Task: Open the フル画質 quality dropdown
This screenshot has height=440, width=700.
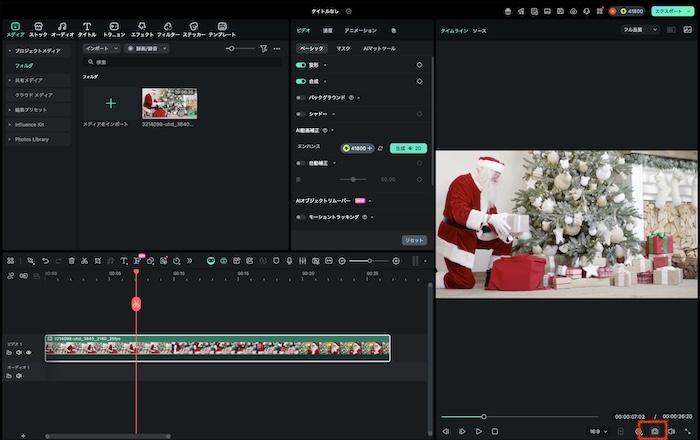Action: coord(640,30)
